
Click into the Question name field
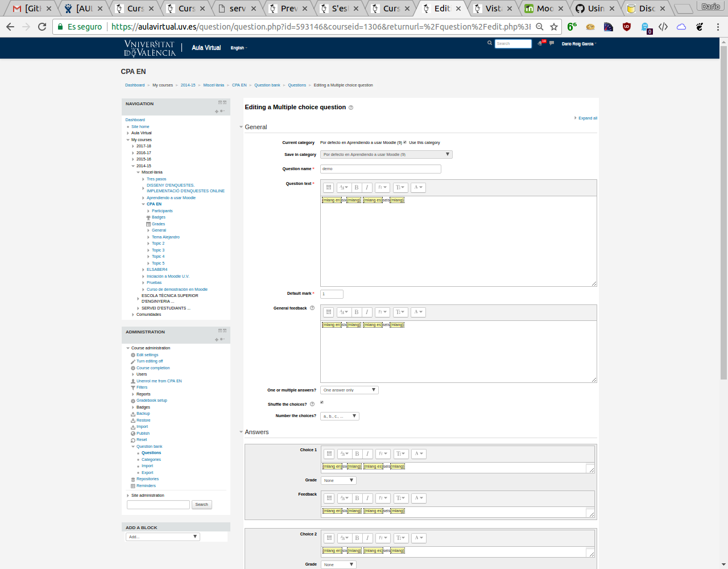[x=380, y=169]
